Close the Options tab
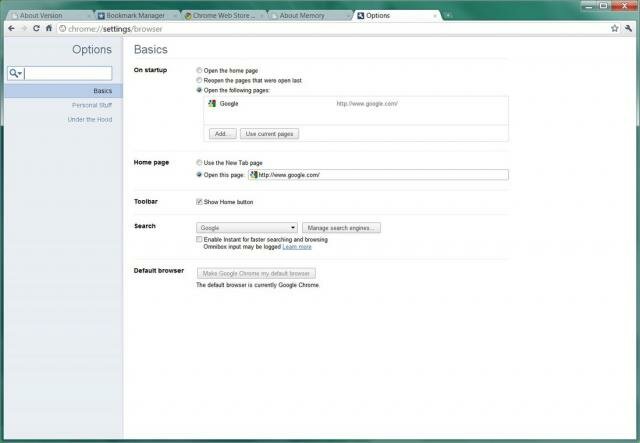 point(435,16)
